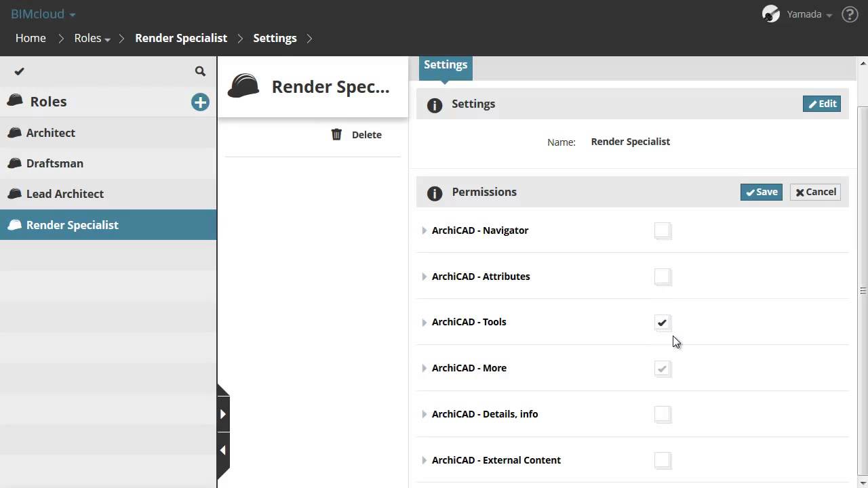Select Draftsman role in list
868x488 pixels.
(x=108, y=163)
